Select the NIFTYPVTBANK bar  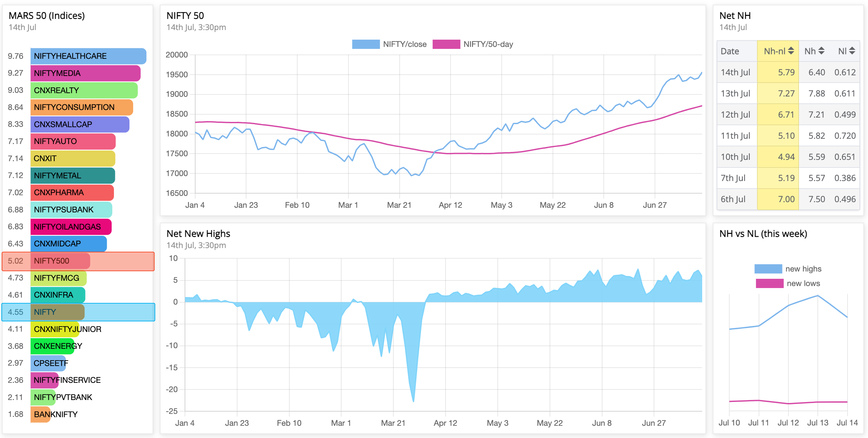[x=43, y=397]
